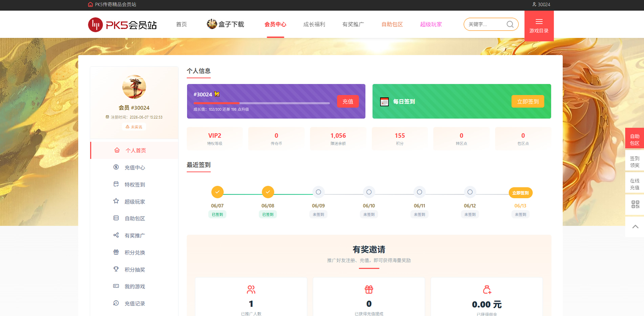
Task: Click the 我的游戏 gamepad icon
Action: click(x=116, y=286)
